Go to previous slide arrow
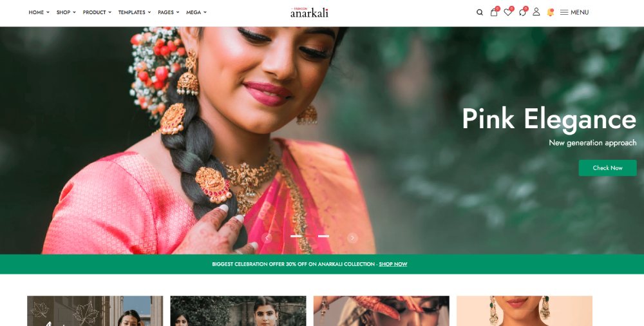Screen dimensions: 644x326 [267, 238]
